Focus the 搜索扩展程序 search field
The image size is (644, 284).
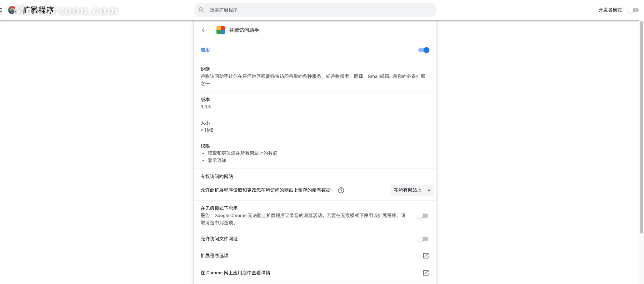coord(315,10)
